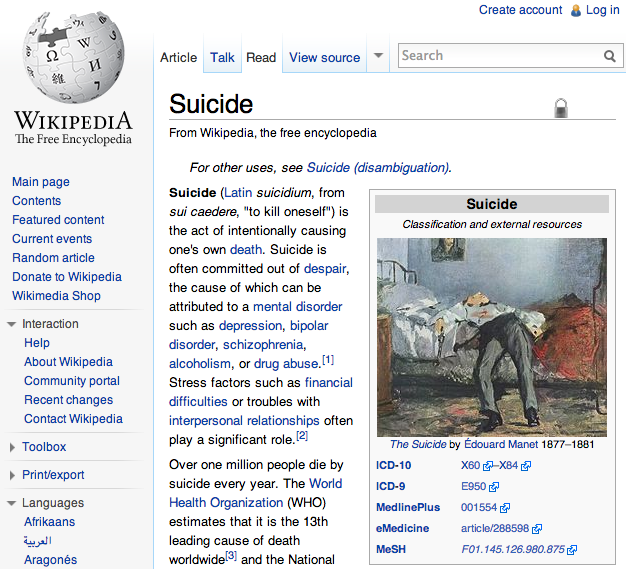Click into the Search input field
The width and height of the screenshot is (626, 569).
click(498, 56)
